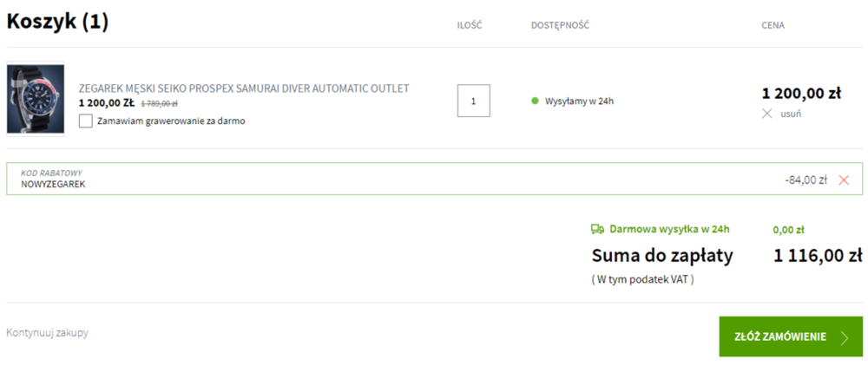Click the gray X icon beside usuń
868x366 pixels.
(x=766, y=114)
